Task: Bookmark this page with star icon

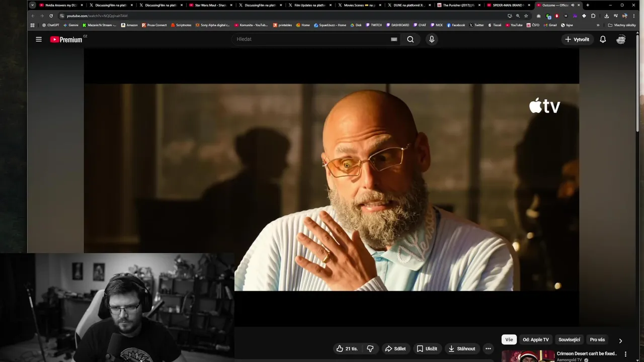Action: tap(526, 16)
